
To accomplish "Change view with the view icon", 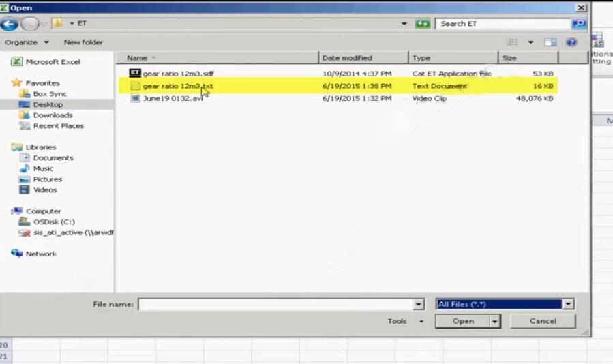I will [x=513, y=42].
